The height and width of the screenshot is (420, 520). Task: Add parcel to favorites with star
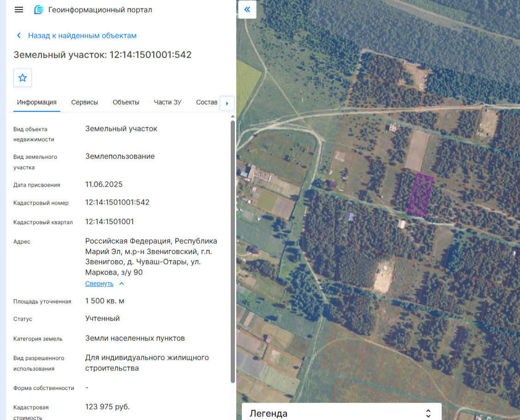pyautogui.click(x=23, y=78)
